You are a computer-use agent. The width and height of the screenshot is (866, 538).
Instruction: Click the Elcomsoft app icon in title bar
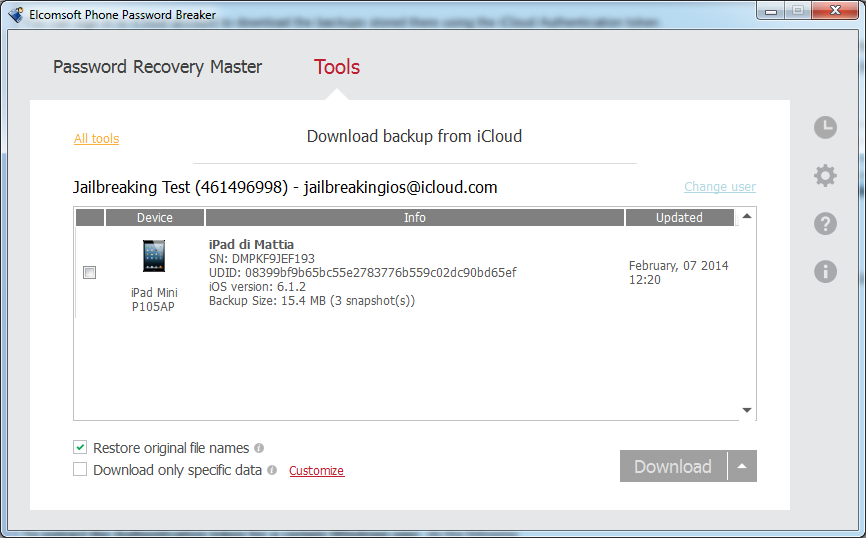[x=16, y=14]
